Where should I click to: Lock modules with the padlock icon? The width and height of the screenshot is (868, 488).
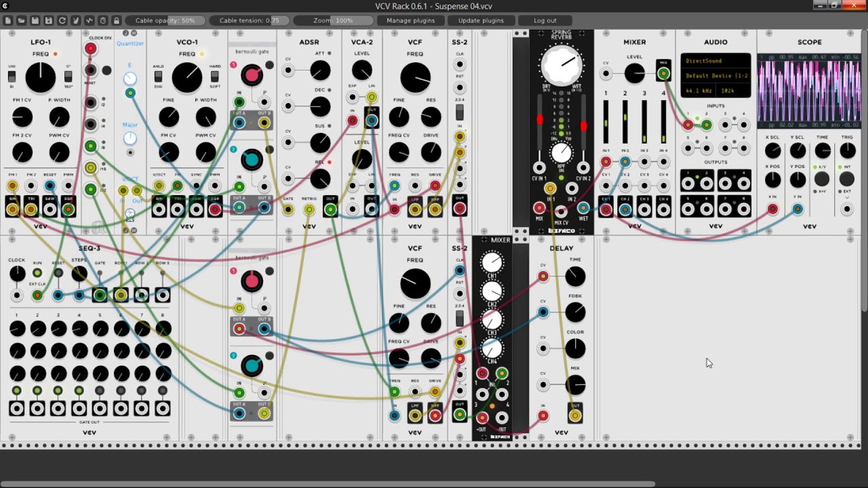coord(117,20)
